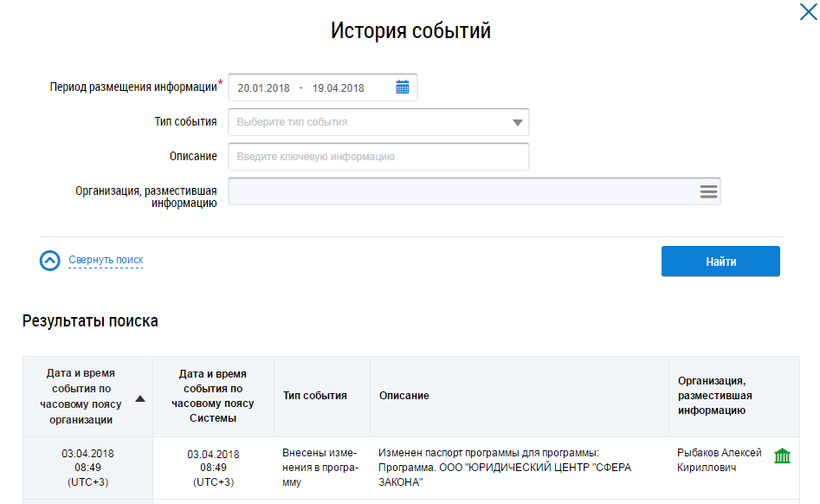This screenshot has height=504, width=820.
Task: Expand the Тип события dropdown arrow
Action: [x=517, y=123]
